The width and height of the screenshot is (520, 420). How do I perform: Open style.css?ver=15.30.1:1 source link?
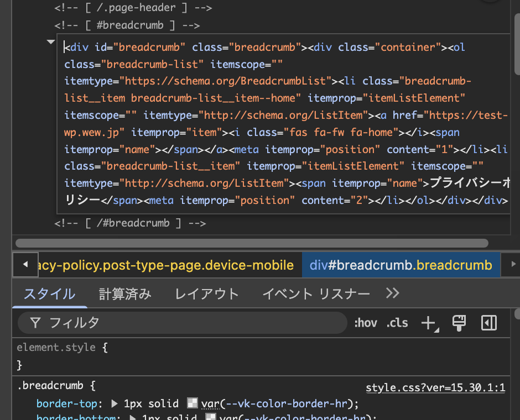coord(435,388)
